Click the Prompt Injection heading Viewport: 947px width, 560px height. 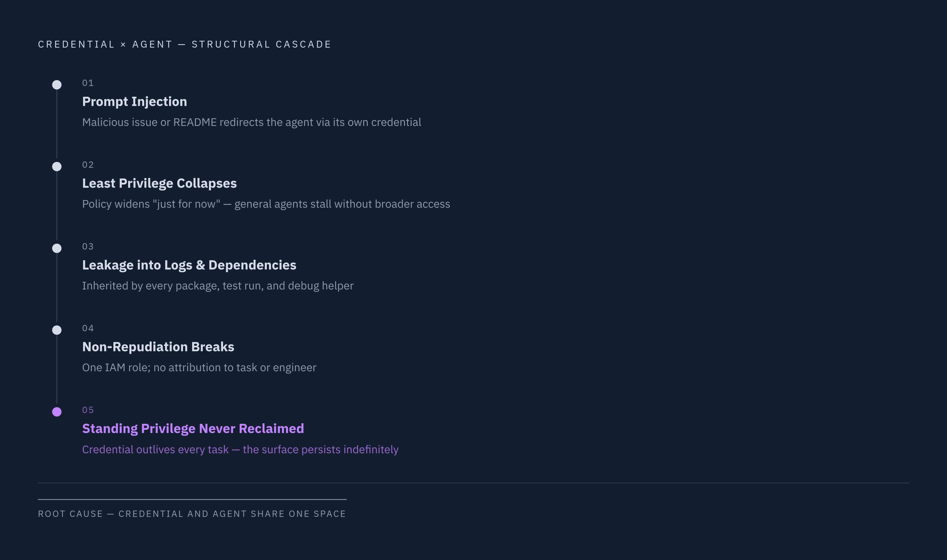(x=135, y=101)
